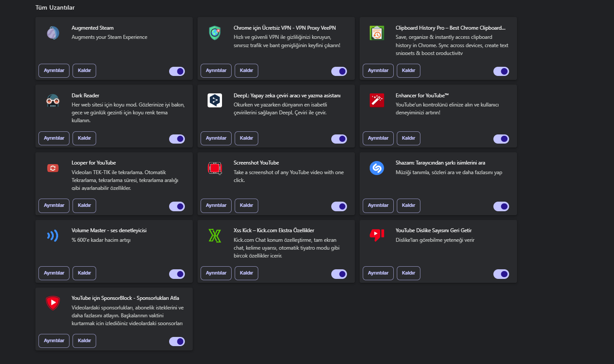Remove VeePN VPN with Kaldır
The width and height of the screenshot is (614, 364).
pyautogui.click(x=246, y=71)
